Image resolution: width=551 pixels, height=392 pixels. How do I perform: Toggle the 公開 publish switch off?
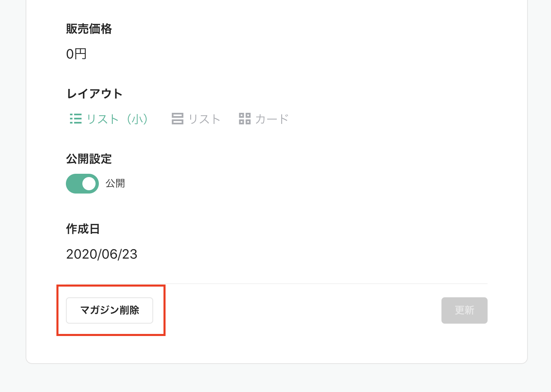pyautogui.click(x=82, y=184)
